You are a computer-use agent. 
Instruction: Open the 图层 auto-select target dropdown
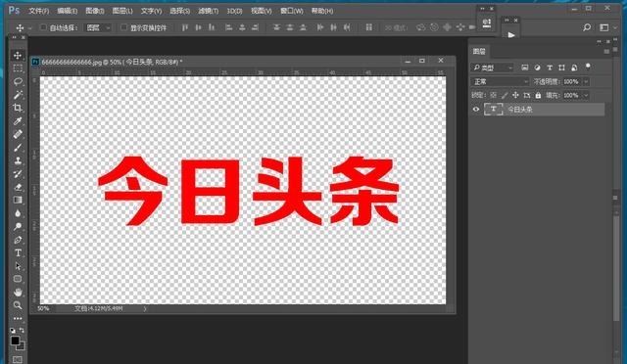pos(98,27)
